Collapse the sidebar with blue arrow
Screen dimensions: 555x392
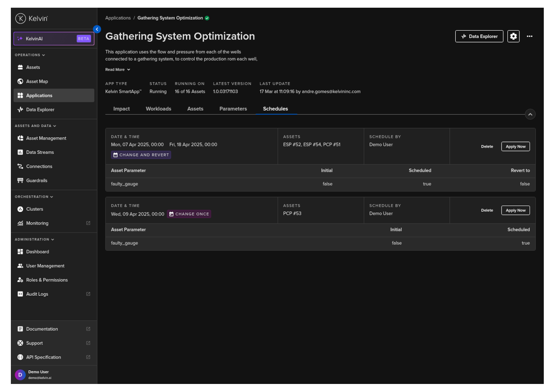(97, 29)
